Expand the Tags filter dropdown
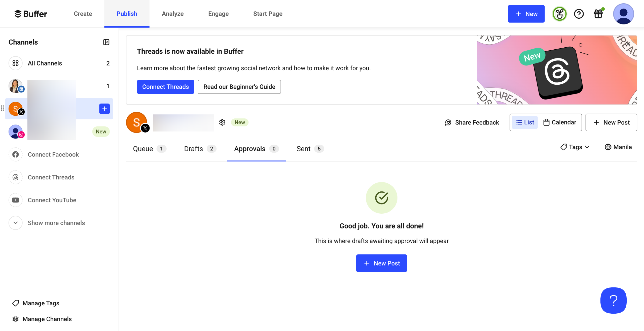The width and height of the screenshot is (644, 331). tap(575, 147)
